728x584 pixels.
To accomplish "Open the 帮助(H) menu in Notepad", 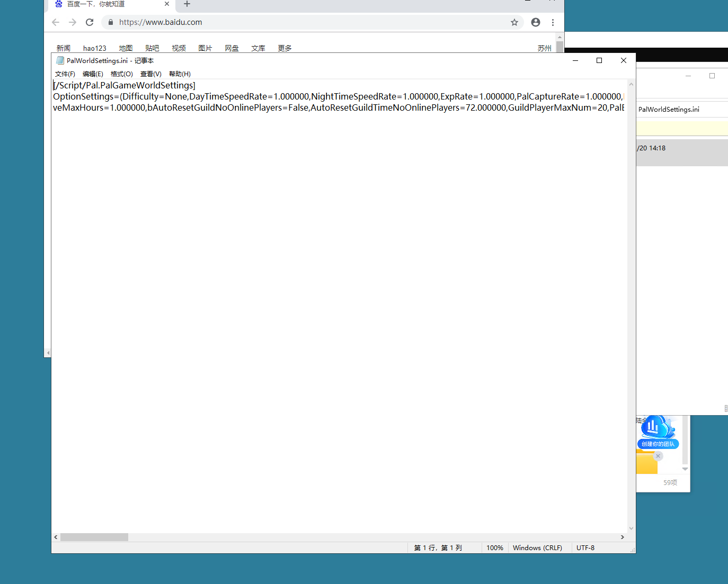I will 180,74.
